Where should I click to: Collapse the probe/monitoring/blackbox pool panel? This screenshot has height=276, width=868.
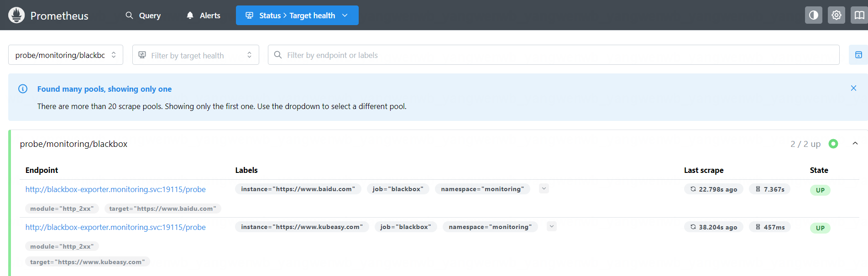(x=855, y=144)
